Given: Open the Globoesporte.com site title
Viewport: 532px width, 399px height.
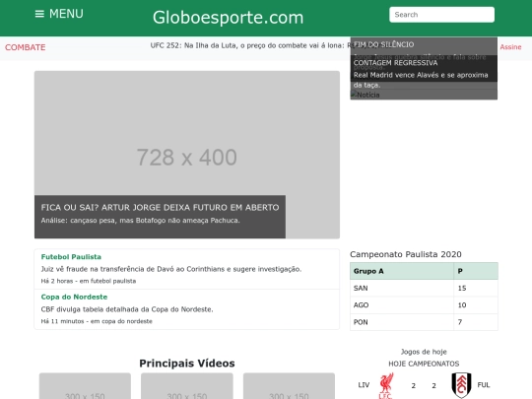Looking at the screenshot, I should tap(228, 18).
